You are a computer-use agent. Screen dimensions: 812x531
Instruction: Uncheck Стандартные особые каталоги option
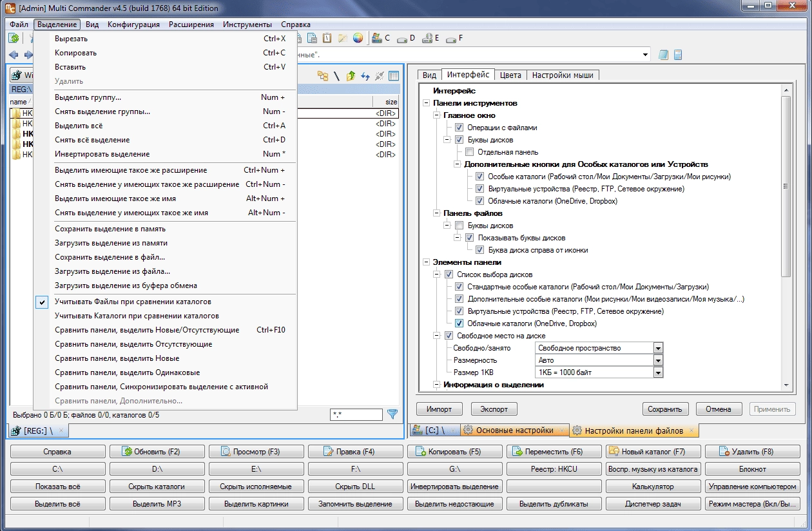[459, 287]
